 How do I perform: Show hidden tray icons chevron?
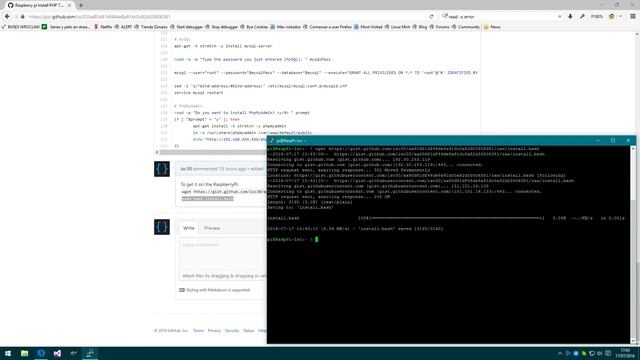[x=560, y=353]
